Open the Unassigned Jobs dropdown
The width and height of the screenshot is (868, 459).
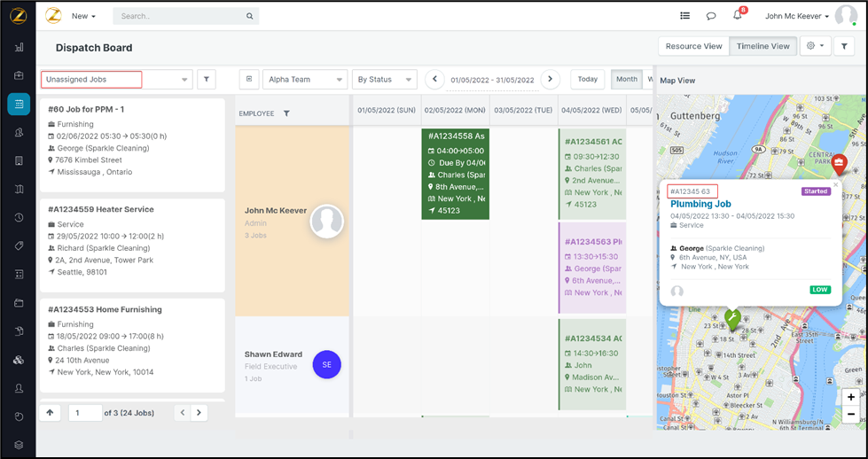click(x=116, y=80)
